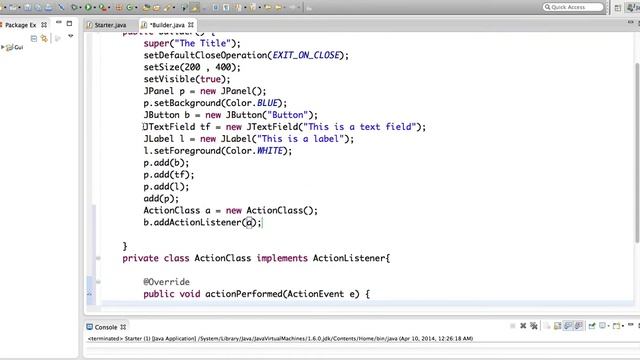
Task: Toggle Show Console on standard output change
Action: 568,326
